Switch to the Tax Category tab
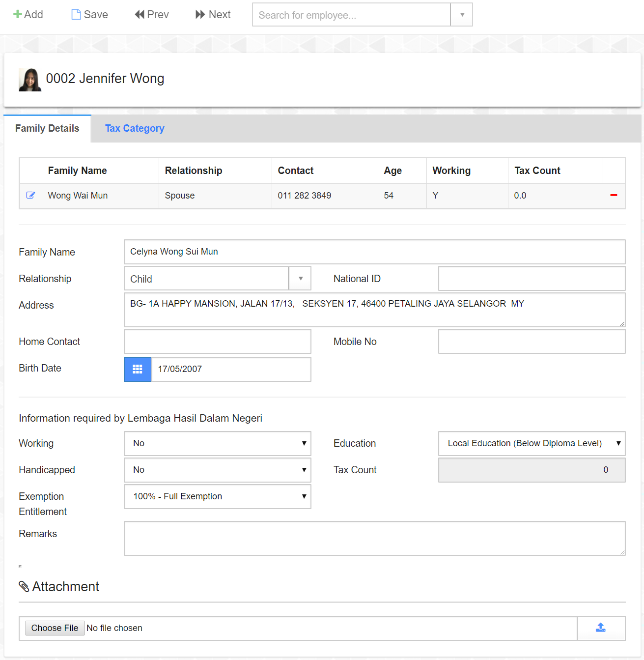The width and height of the screenshot is (644, 660). 135,128
